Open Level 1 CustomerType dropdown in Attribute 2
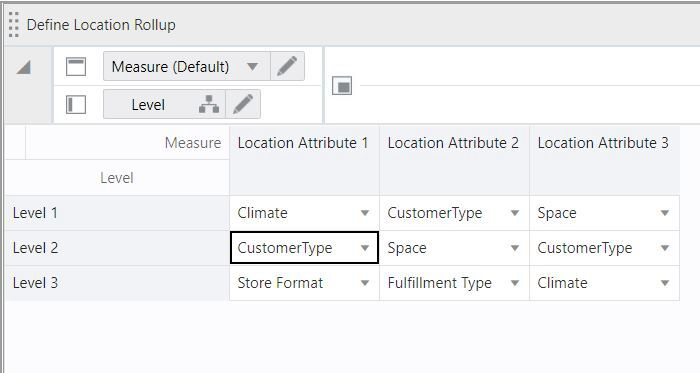This screenshot has width=700, height=373. 515,213
